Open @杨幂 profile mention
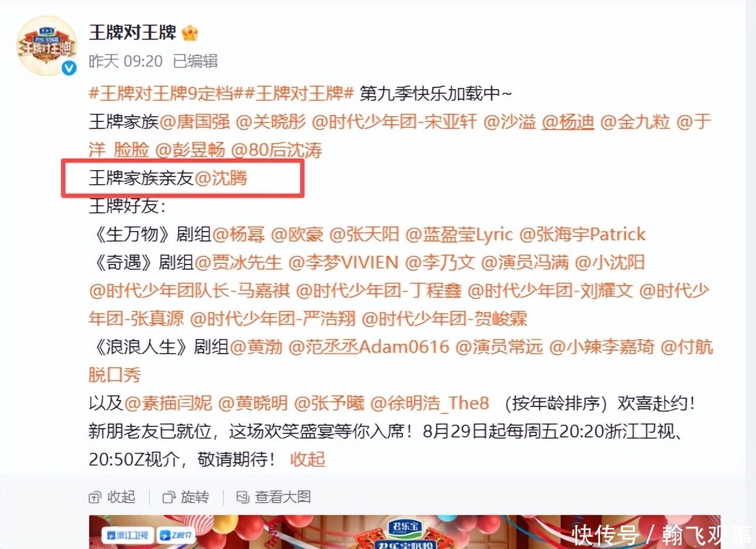The height and width of the screenshot is (549, 756). tap(239, 235)
